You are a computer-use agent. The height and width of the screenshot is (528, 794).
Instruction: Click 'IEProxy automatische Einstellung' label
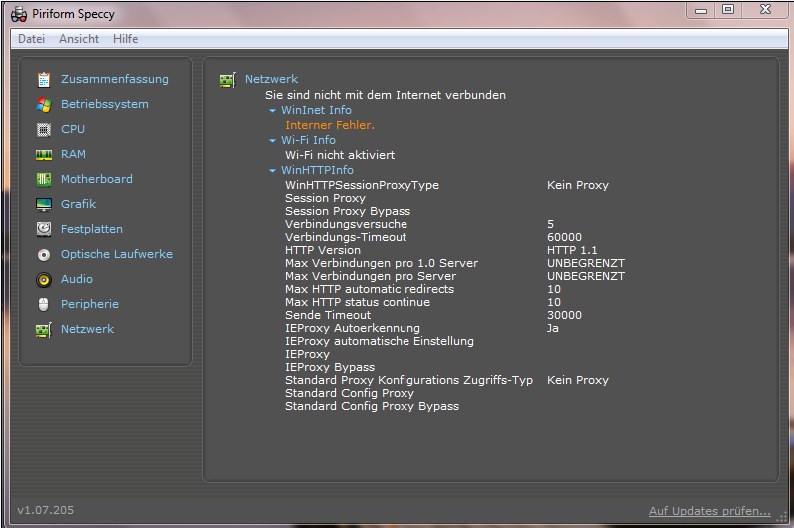[379, 341]
